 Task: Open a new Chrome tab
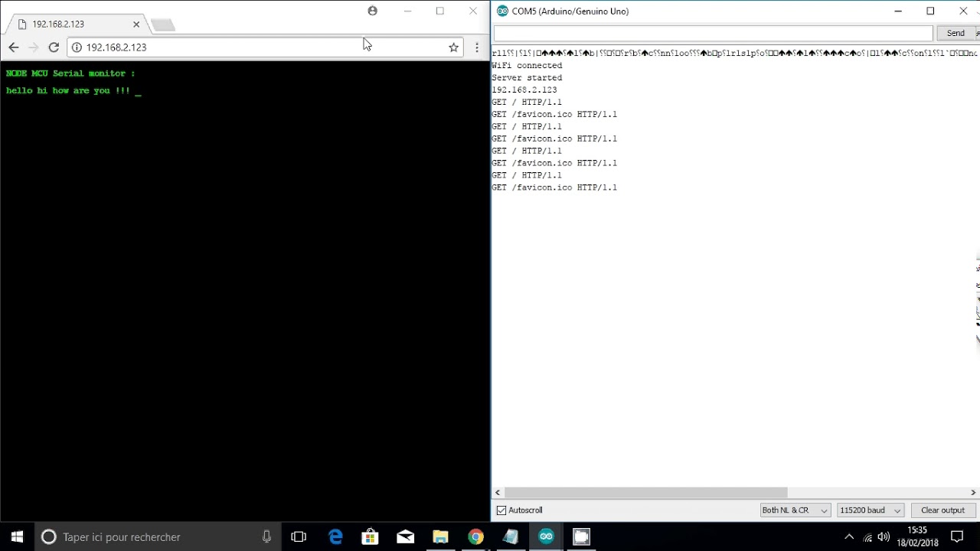pyautogui.click(x=163, y=25)
